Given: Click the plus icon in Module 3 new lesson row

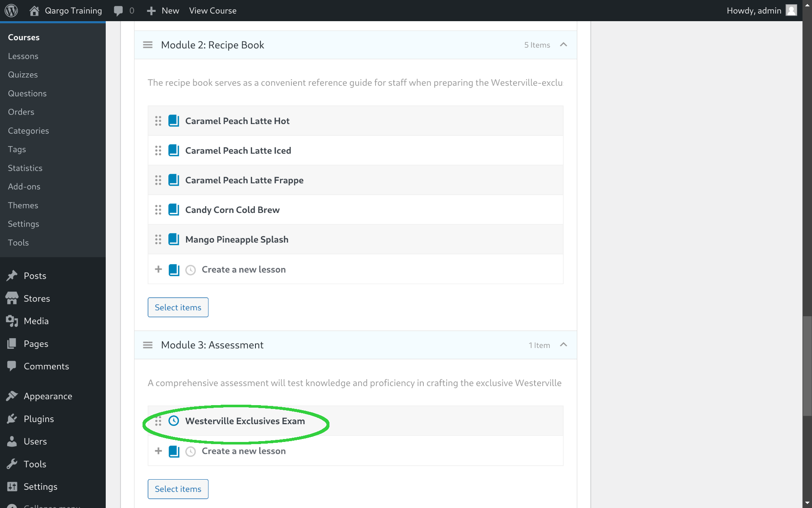Looking at the screenshot, I should tap(159, 451).
